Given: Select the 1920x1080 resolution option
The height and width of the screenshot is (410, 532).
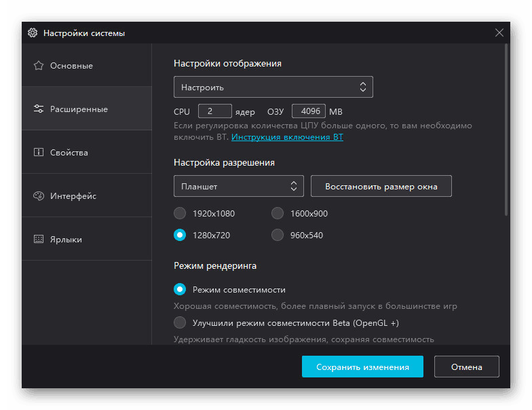Looking at the screenshot, I should point(180,214).
